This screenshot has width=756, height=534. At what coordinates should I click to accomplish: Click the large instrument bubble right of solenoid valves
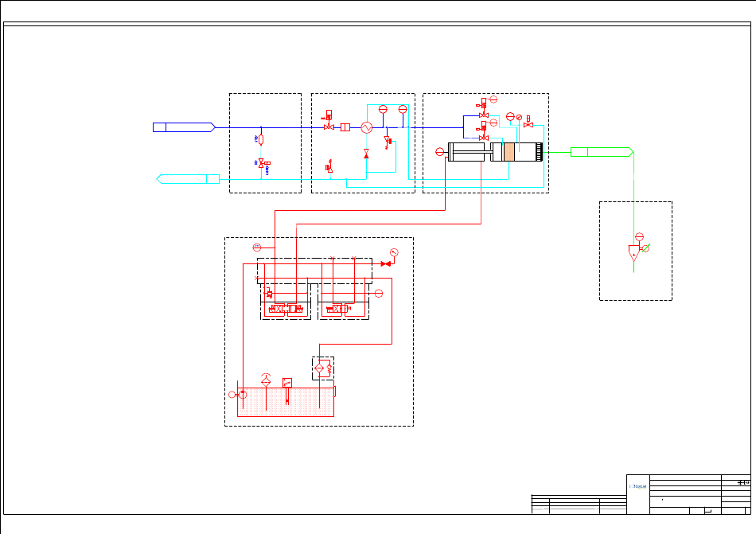(x=510, y=116)
